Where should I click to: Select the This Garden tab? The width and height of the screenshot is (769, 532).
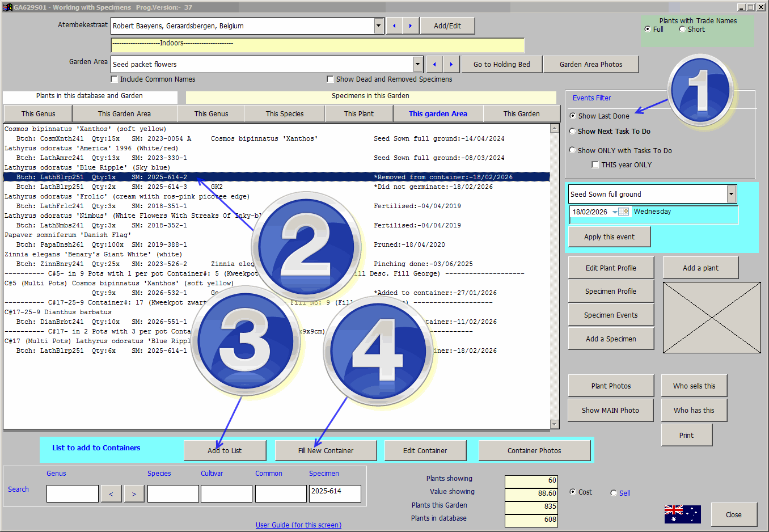521,114
